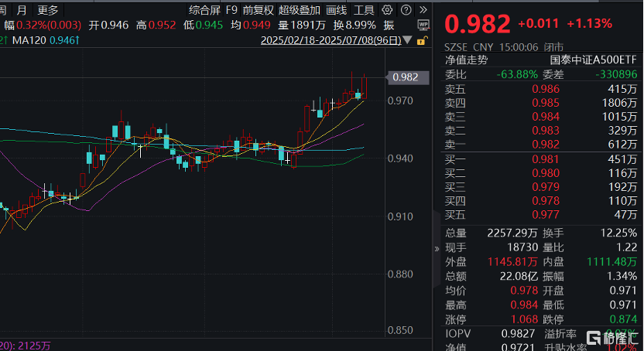This screenshot has height=351, width=644.
Task: Click the 0.982 price tag on the axis
Action: click(x=408, y=77)
